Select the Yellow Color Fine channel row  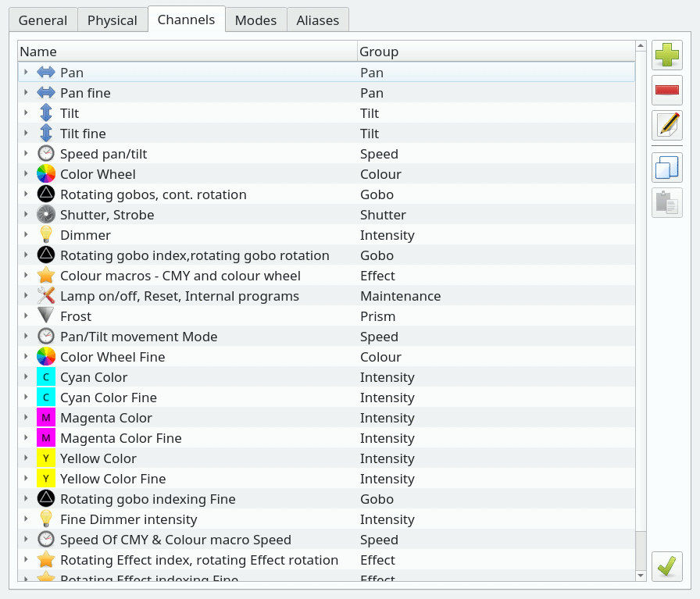327,479
